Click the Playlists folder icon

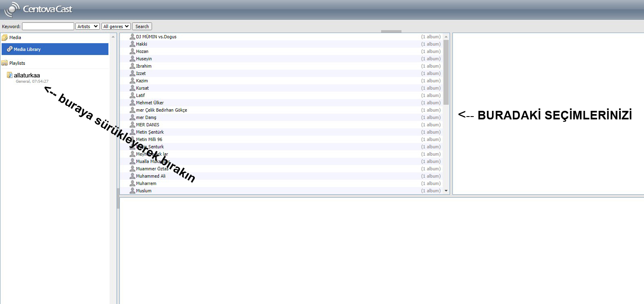coord(5,63)
